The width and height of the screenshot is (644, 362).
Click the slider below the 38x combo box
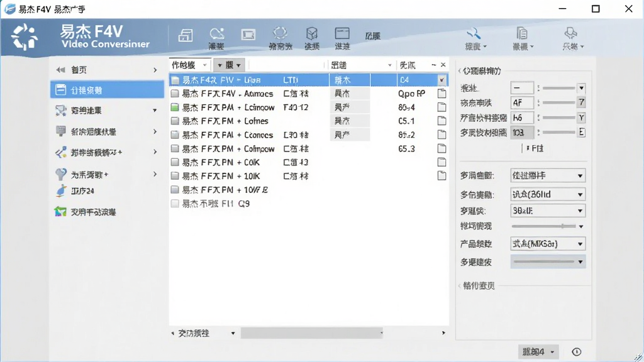click(545, 226)
